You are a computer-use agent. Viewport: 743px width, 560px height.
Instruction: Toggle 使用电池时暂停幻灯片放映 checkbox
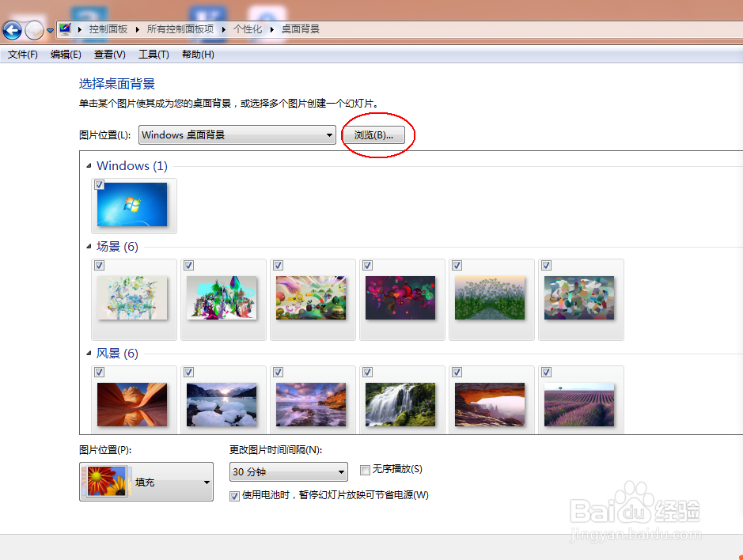tap(234, 496)
